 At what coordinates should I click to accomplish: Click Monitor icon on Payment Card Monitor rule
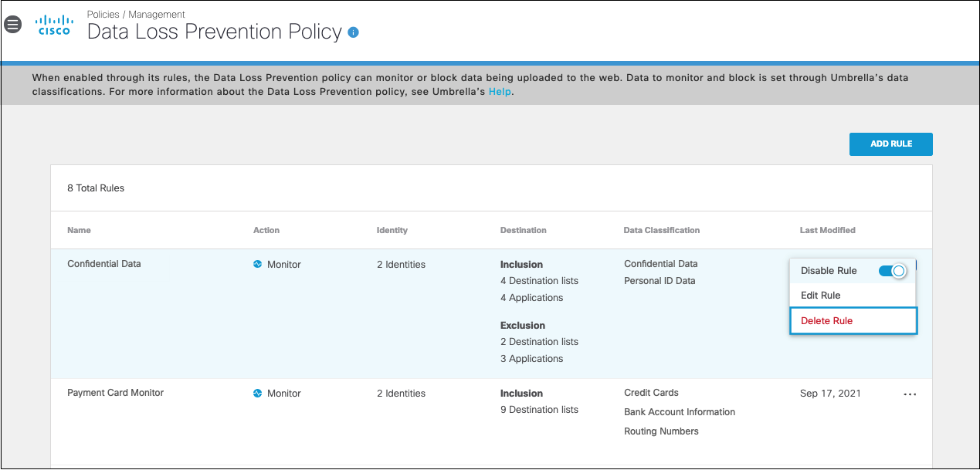258,393
